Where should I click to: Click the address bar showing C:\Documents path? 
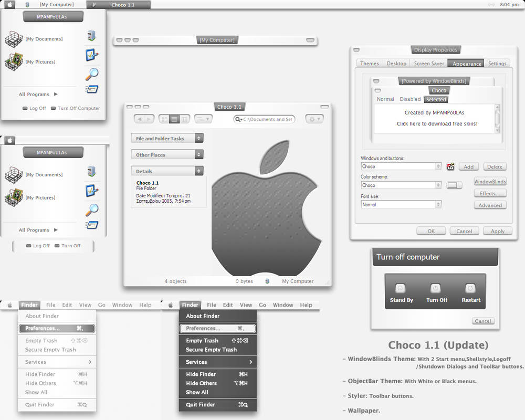coord(264,119)
